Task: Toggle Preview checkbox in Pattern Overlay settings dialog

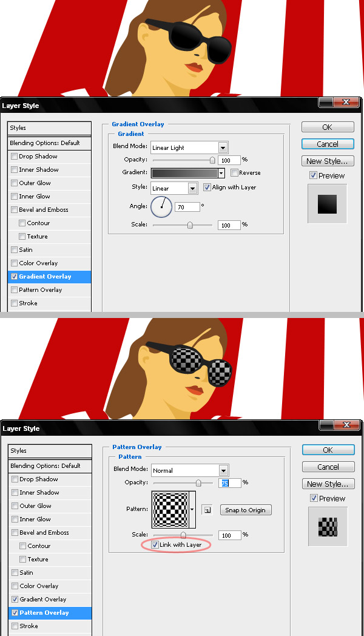Action: (313, 498)
